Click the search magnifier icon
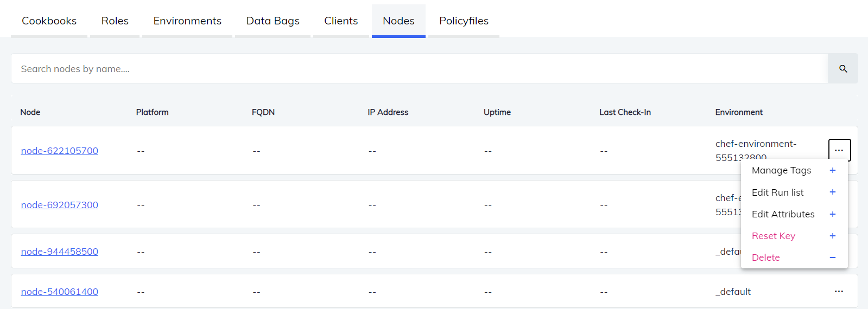The width and height of the screenshot is (868, 309). coord(842,69)
